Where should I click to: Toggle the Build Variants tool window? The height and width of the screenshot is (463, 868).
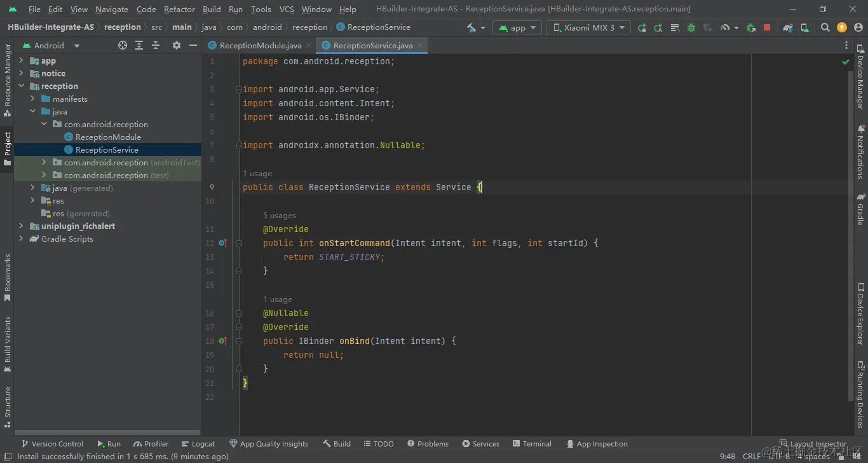click(x=7, y=344)
